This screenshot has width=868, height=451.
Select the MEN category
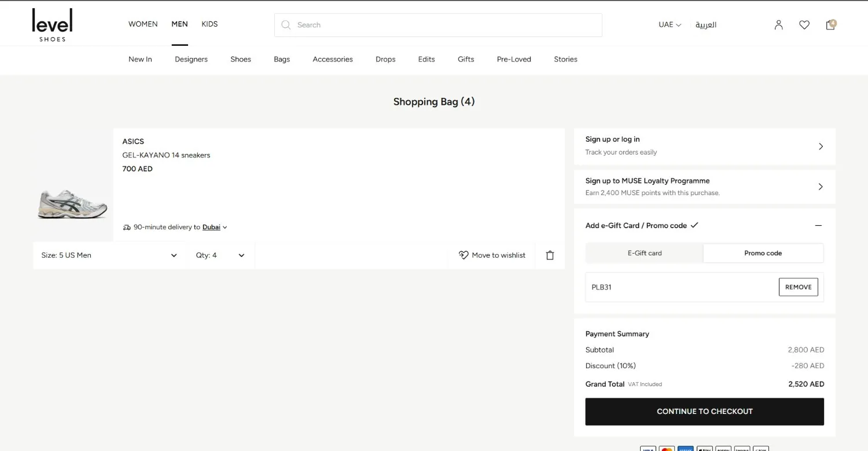pyautogui.click(x=179, y=24)
